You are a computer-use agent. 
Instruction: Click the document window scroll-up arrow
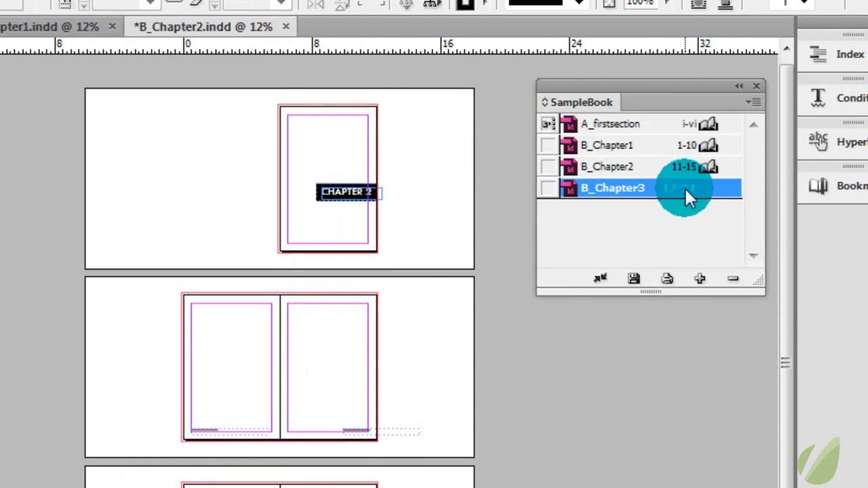click(x=786, y=49)
